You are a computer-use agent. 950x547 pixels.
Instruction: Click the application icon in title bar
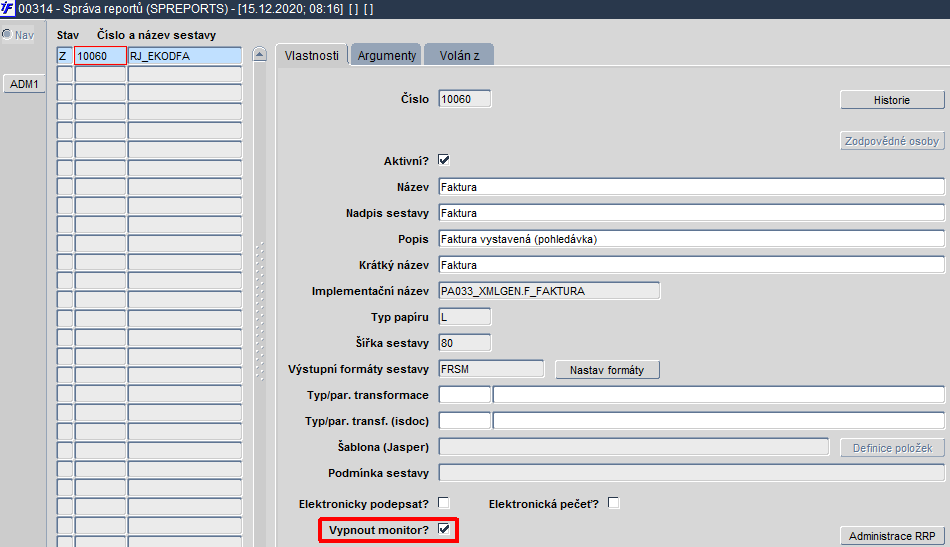[7, 8]
